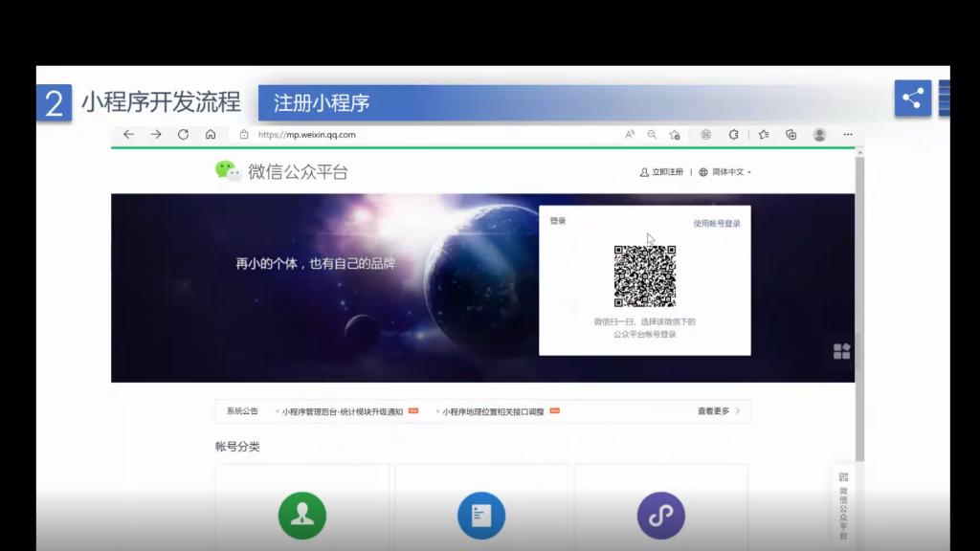Click the browser back arrow

[x=129, y=134]
